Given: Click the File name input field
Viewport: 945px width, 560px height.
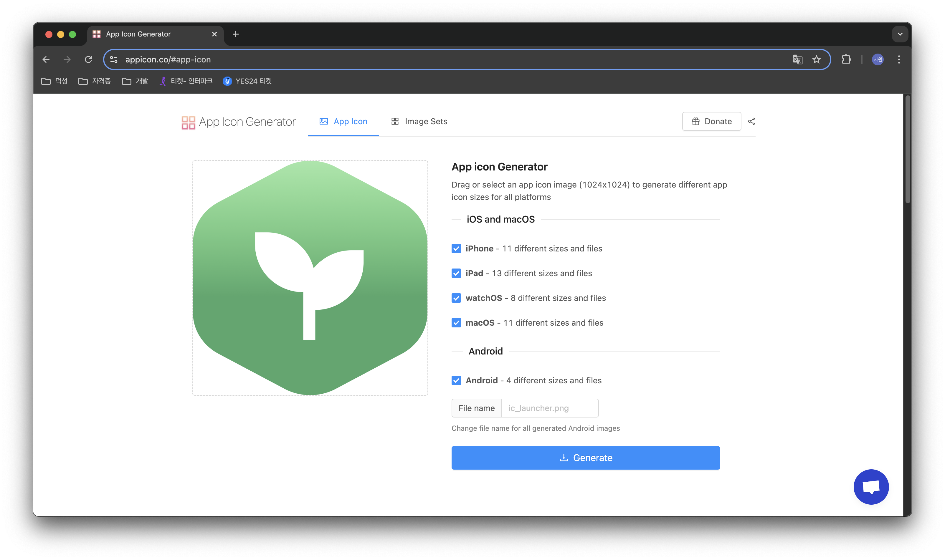Looking at the screenshot, I should (x=549, y=408).
